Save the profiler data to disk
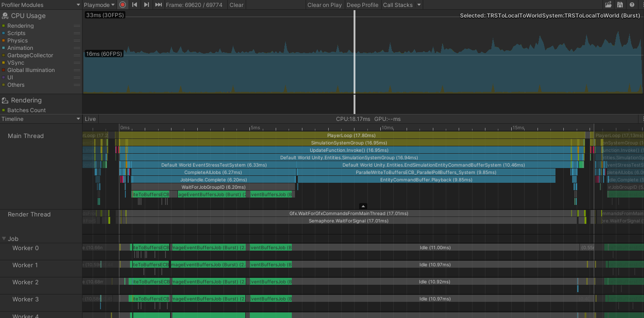The image size is (644, 318). 620,5
